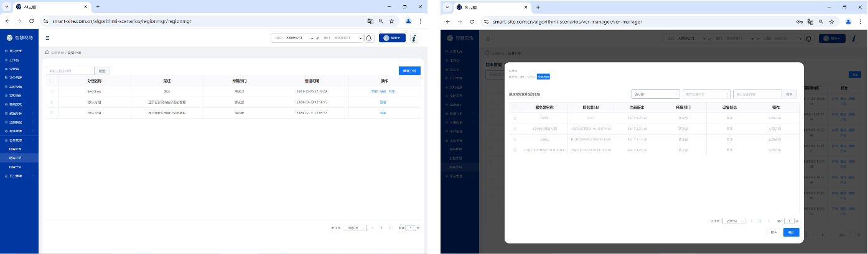
Task: Open the page-size dropdown in left window pagination
Action: [353, 228]
